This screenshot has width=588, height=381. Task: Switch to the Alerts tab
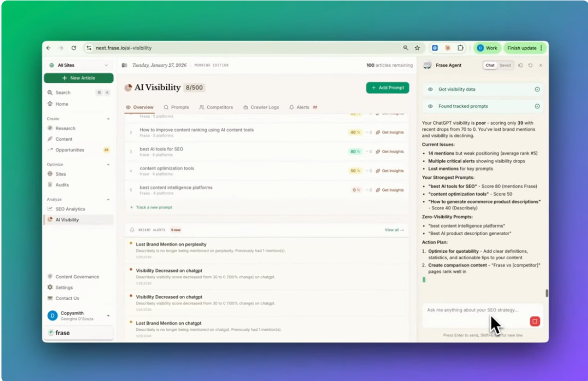303,107
